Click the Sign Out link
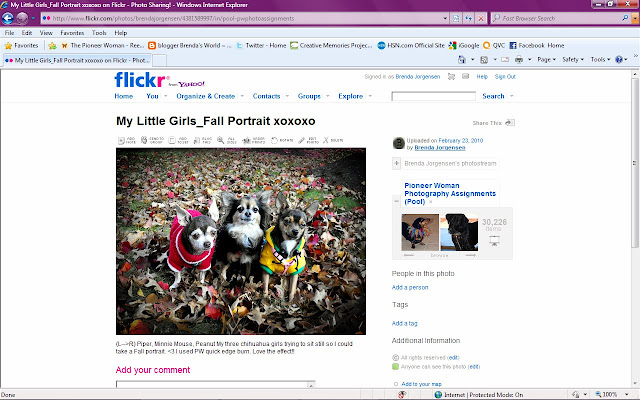The height and width of the screenshot is (400, 640). click(x=505, y=76)
